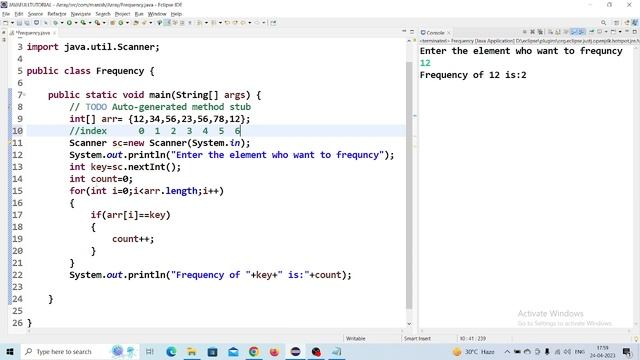The height and width of the screenshot is (360, 640).
Task: Click 'Frequency of 12 is:2' in Console output
Action: pyautogui.click(x=473, y=75)
